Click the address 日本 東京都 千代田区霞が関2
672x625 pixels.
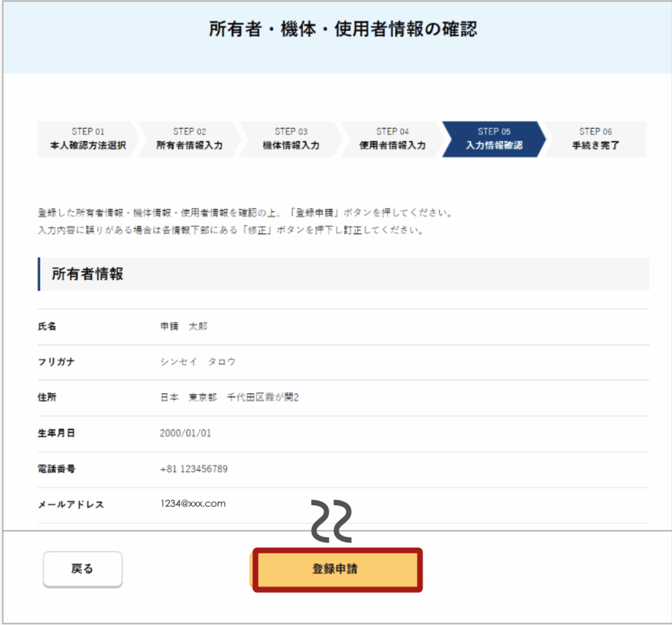230,398
